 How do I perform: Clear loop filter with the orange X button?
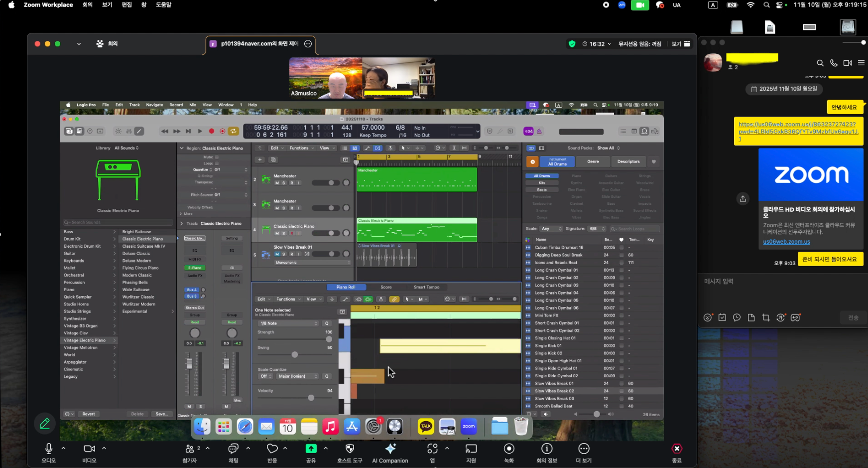pyautogui.click(x=532, y=161)
